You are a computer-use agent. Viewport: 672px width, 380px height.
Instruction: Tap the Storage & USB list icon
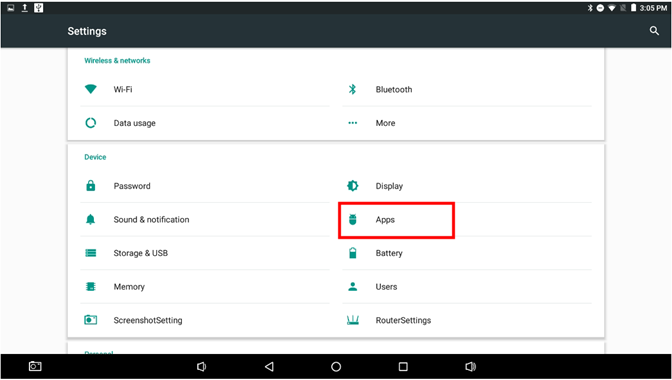[90, 253]
